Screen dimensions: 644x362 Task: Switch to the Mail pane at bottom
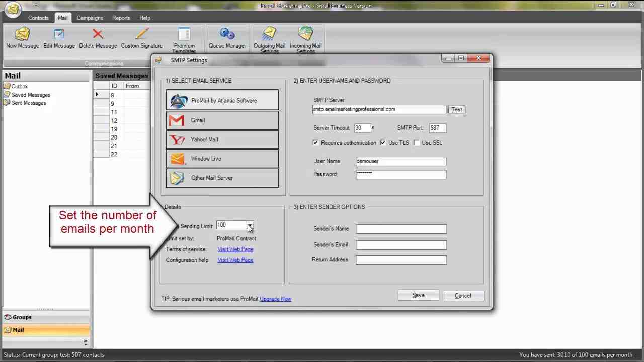pyautogui.click(x=46, y=330)
